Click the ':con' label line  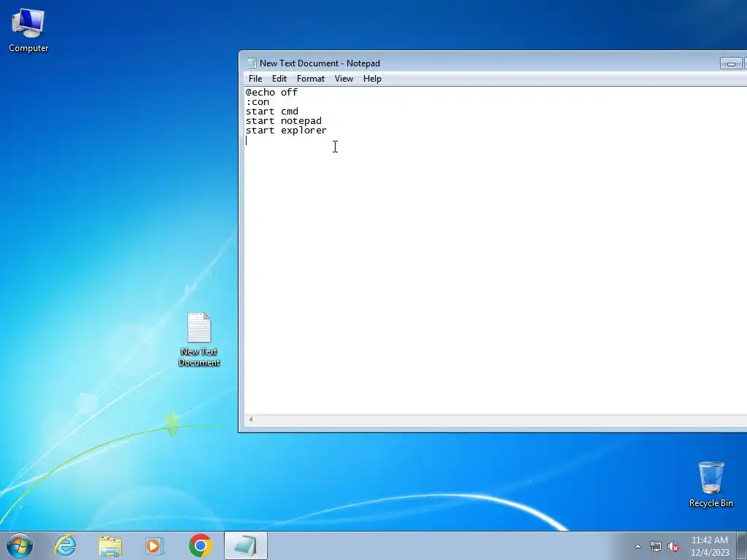click(x=258, y=102)
